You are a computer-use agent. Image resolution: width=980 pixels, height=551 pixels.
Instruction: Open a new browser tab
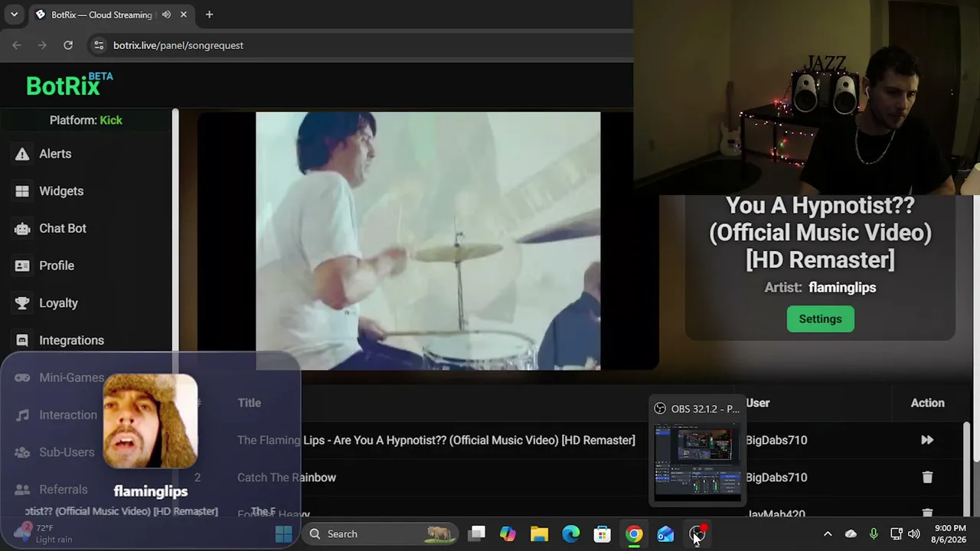click(x=209, y=15)
